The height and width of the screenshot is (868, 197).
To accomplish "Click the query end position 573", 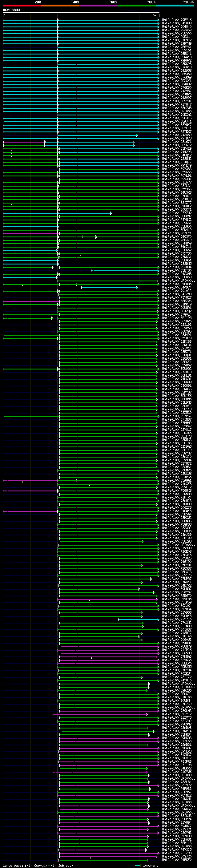I will [x=155, y=15].
